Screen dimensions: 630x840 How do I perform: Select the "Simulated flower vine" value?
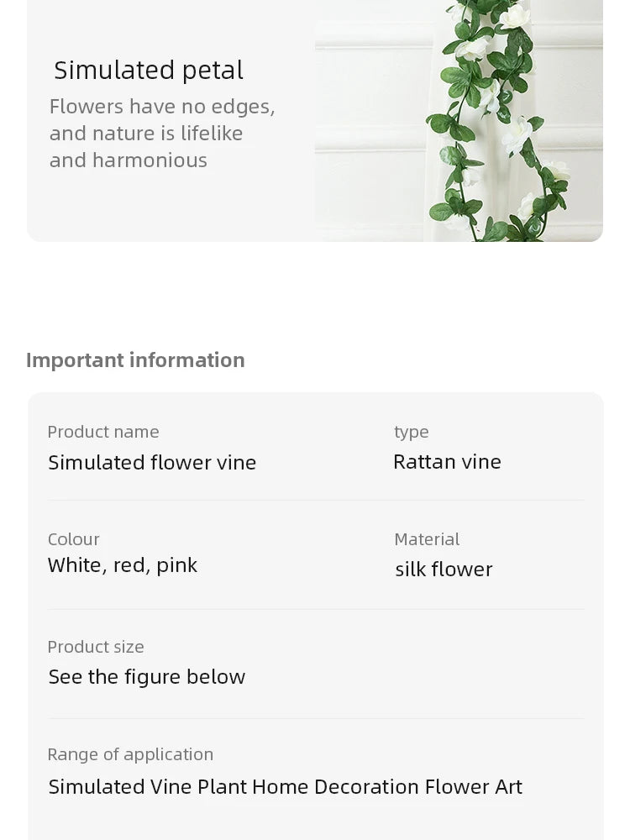[152, 462]
